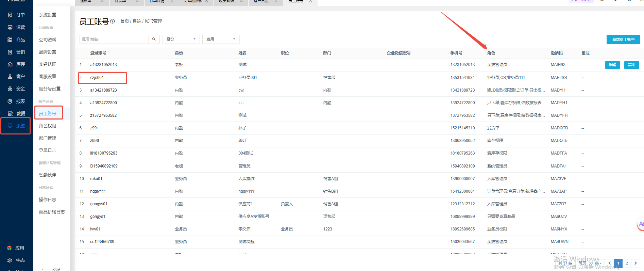Screen dimensions: 644x271
Task: Focus the 账号/姓名 search field
Action: pos(114,39)
